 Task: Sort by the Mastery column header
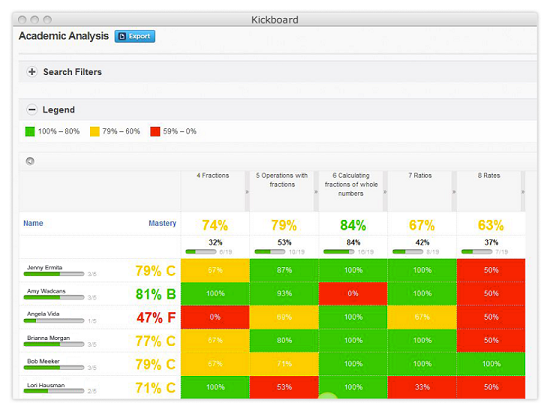pyautogui.click(x=162, y=223)
